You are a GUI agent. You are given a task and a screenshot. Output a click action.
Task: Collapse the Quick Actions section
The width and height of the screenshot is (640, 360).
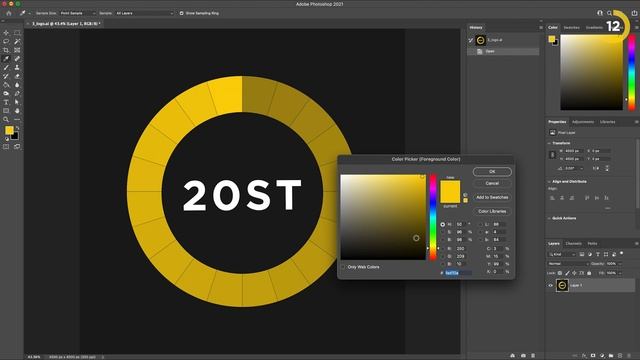[549, 218]
